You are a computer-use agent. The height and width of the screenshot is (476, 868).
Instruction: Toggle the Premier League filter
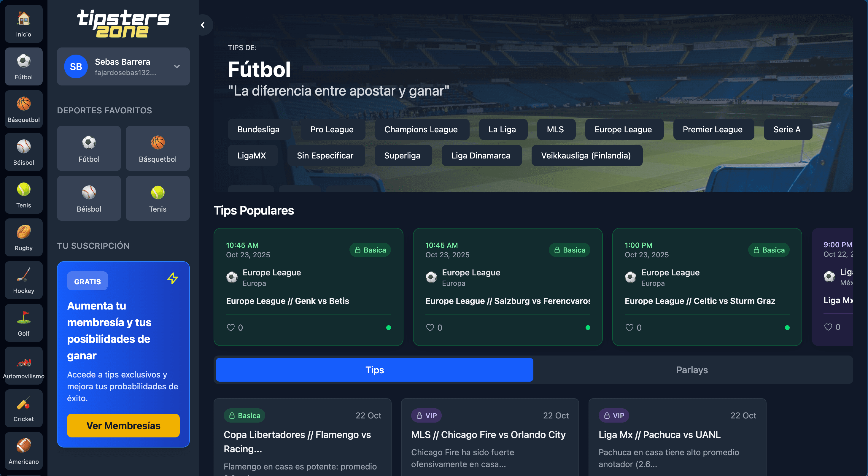point(713,129)
